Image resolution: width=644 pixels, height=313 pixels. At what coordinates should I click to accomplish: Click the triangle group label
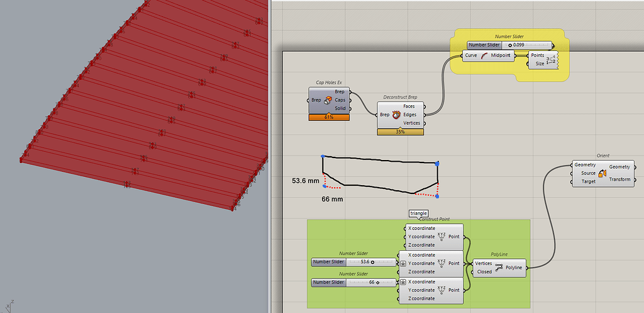click(418, 213)
